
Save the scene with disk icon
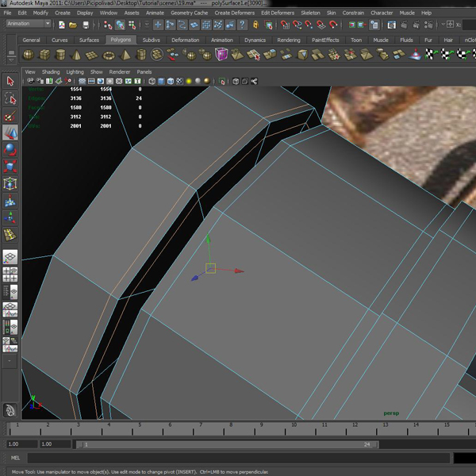(86, 25)
